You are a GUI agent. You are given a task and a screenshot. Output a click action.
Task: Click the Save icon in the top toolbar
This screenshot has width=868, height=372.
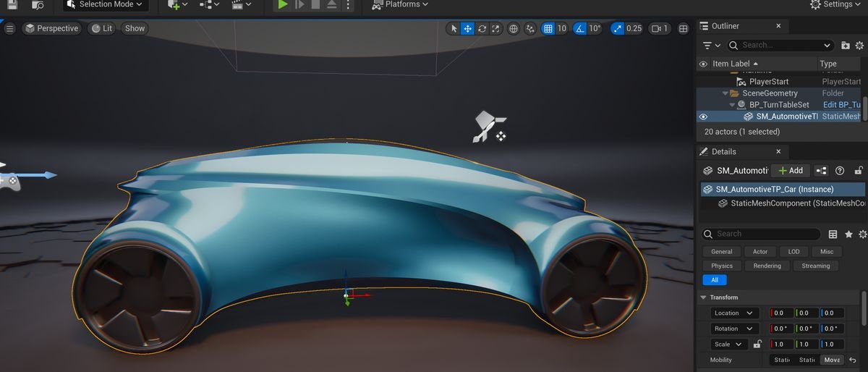point(13,4)
